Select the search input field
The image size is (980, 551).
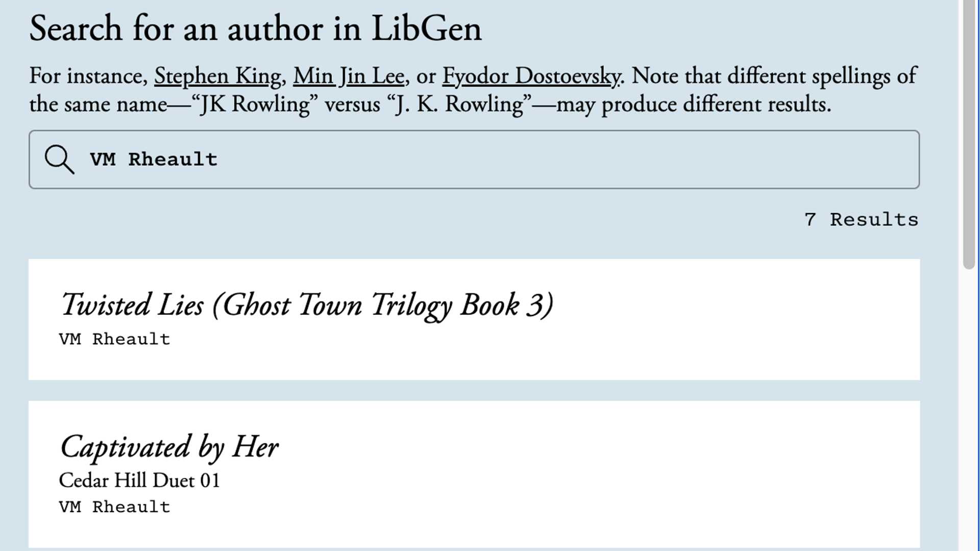(x=459, y=160)
